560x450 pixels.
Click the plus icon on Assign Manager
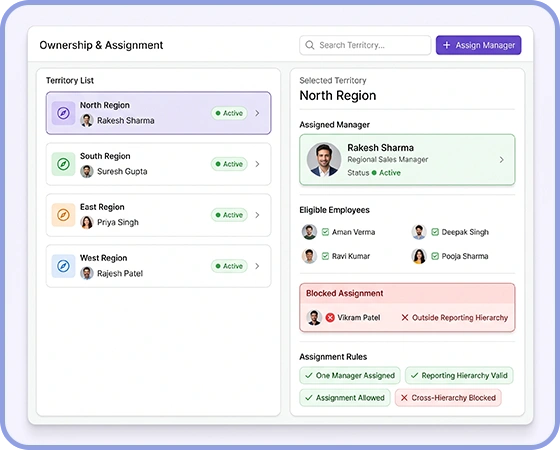pos(446,45)
